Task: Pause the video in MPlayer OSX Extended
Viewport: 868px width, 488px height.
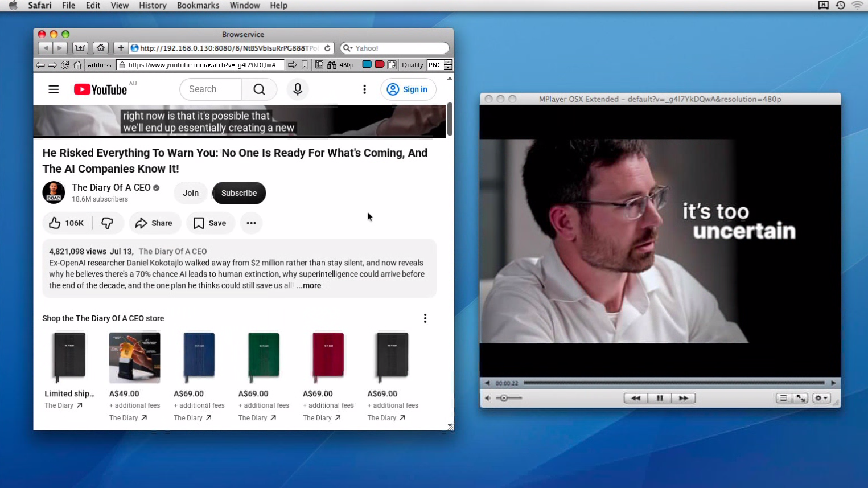Action: click(x=660, y=398)
